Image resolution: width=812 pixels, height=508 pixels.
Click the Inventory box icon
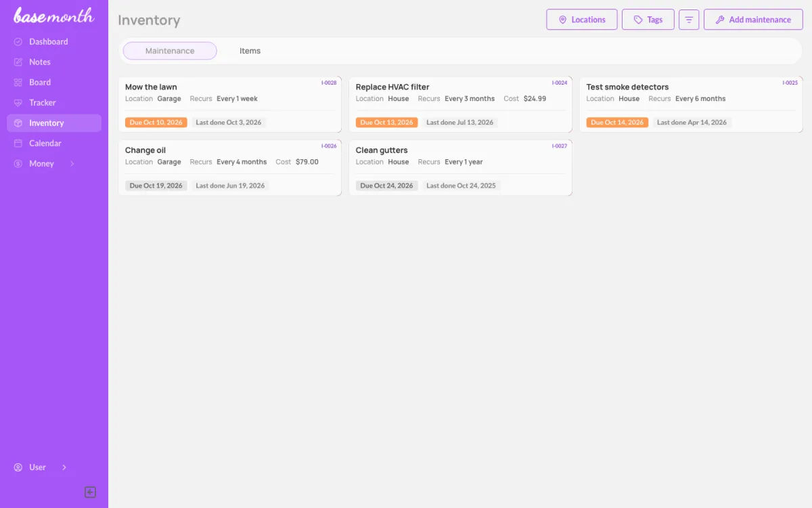pos(18,123)
